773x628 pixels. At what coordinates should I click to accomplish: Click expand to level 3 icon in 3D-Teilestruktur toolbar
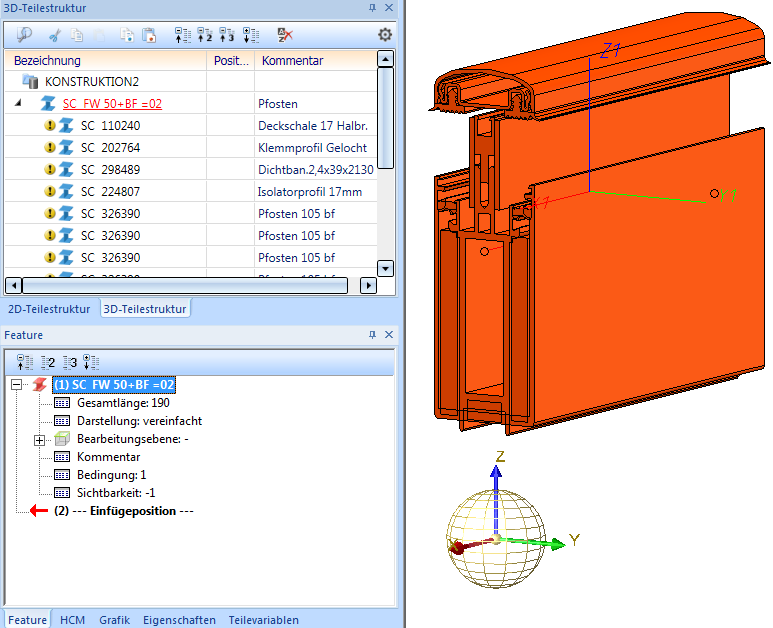click(227, 34)
